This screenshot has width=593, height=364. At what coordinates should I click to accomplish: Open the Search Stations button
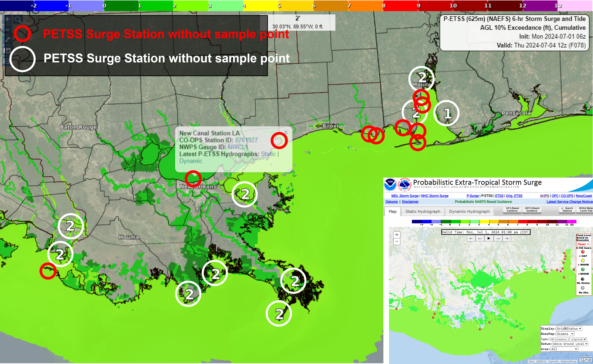(x=567, y=209)
